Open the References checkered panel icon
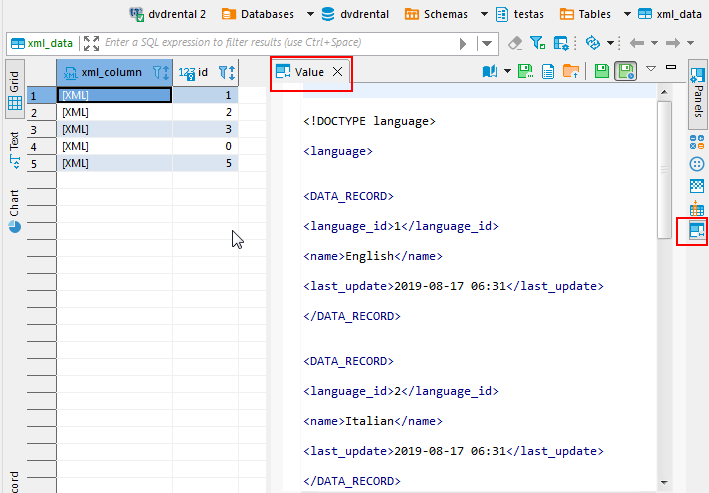The height and width of the screenshot is (493, 709). coord(697,186)
